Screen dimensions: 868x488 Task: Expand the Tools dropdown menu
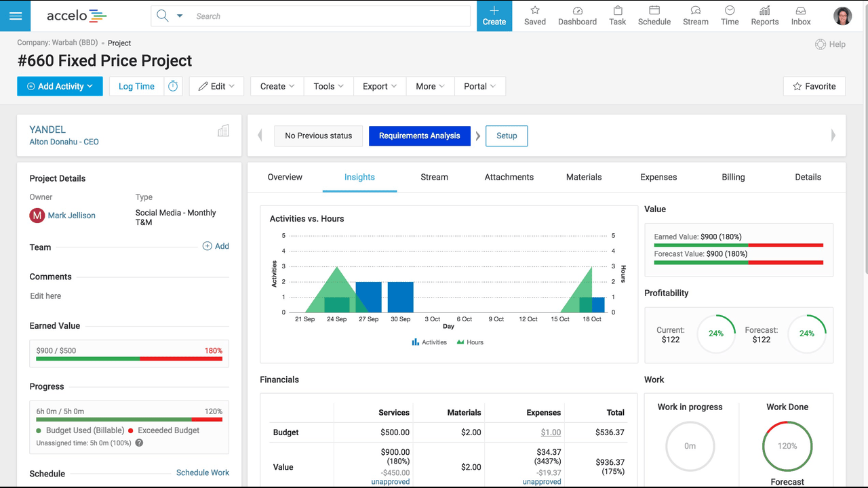click(329, 86)
